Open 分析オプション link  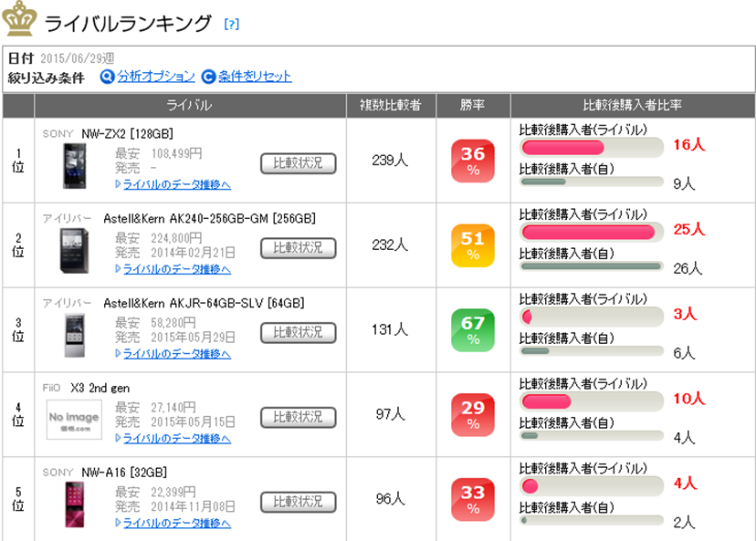click(156, 77)
